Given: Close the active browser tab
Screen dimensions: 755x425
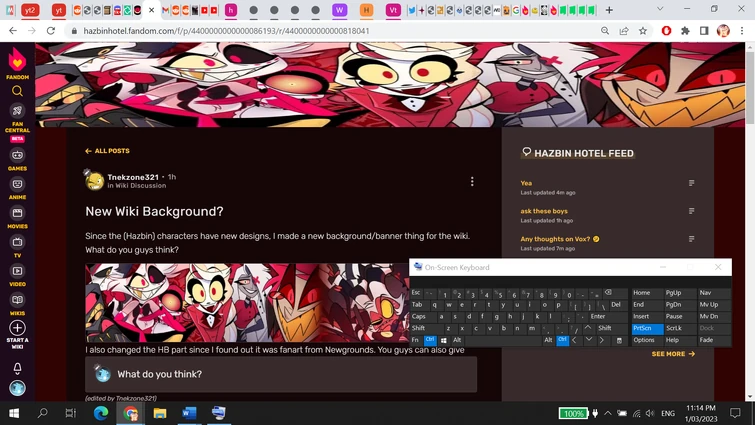Looking at the screenshot, I should (x=151, y=10).
